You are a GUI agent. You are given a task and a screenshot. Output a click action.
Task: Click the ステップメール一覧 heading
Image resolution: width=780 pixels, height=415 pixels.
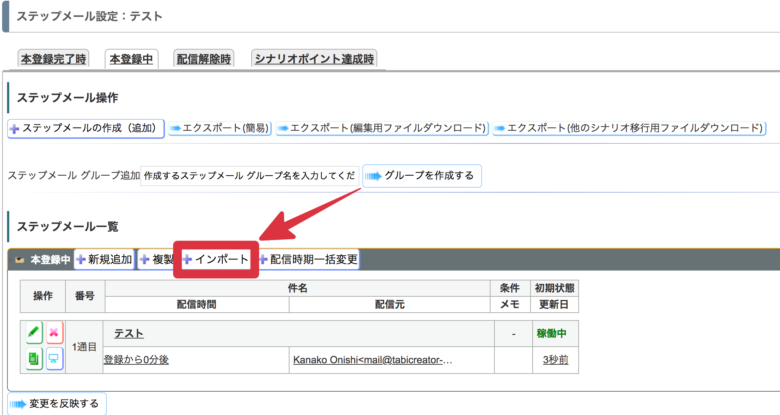pyautogui.click(x=68, y=227)
